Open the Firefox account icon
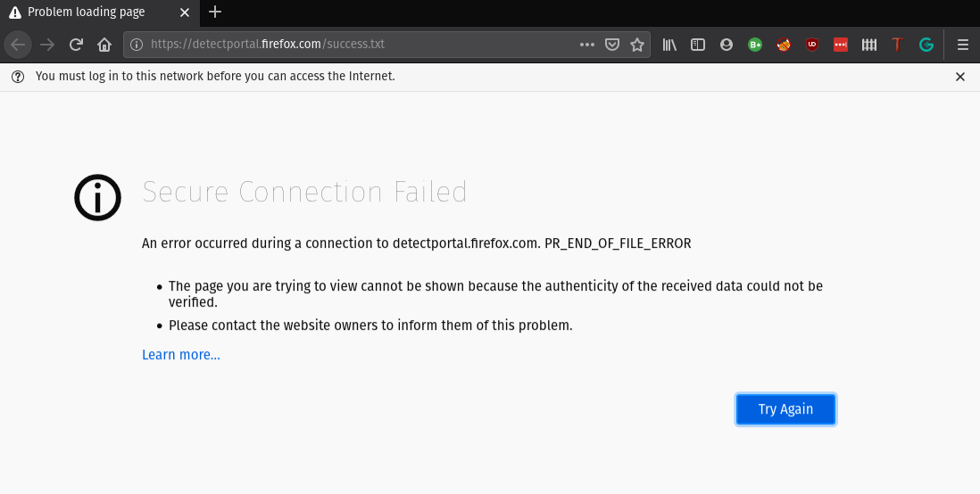This screenshot has width=980, height=494. (727, 45)
